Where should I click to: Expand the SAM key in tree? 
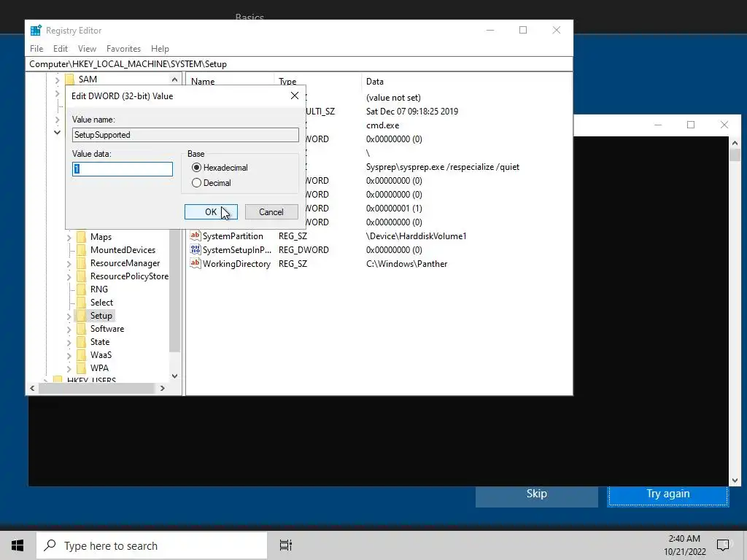coord(57,79)
